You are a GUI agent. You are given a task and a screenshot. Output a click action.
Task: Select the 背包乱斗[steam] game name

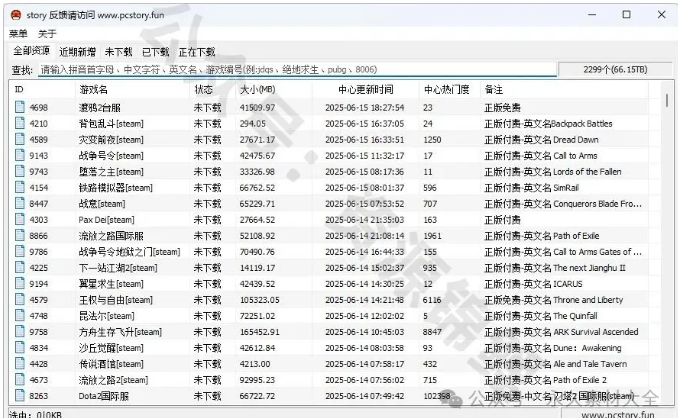click(111, 124)
